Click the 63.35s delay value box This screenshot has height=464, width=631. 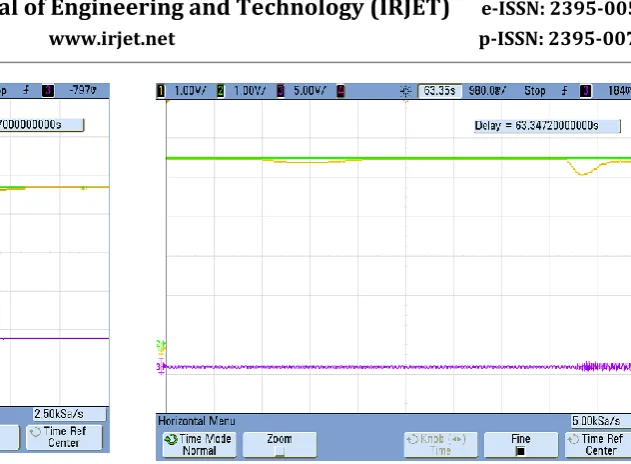coord(439,91)
